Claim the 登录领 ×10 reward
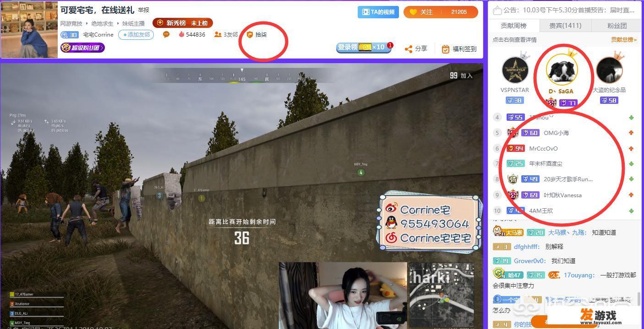This screenshot has width=644, height=329. point(365,48)
